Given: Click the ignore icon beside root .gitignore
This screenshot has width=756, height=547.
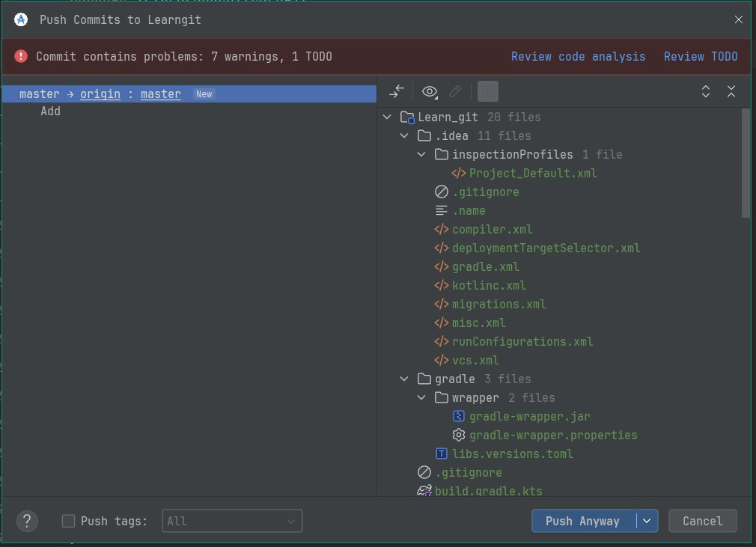Looking at the screenshot, I should pyautogui.click(x=424, y=473).
